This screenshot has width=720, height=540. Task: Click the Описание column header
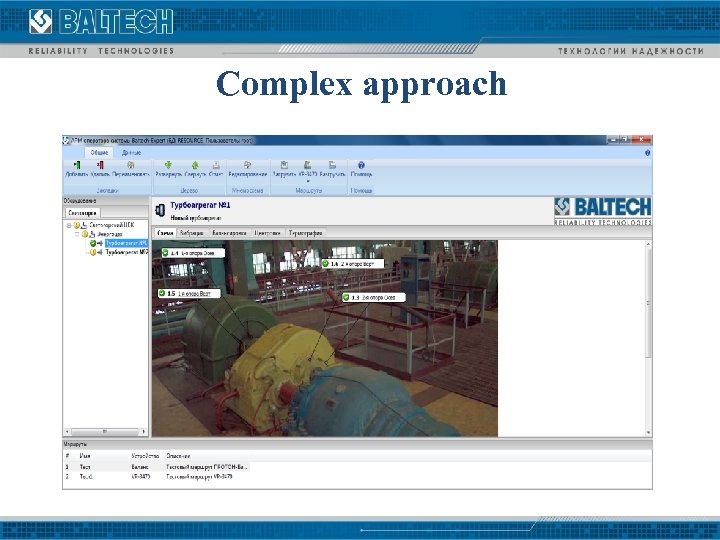coord(178,456)
